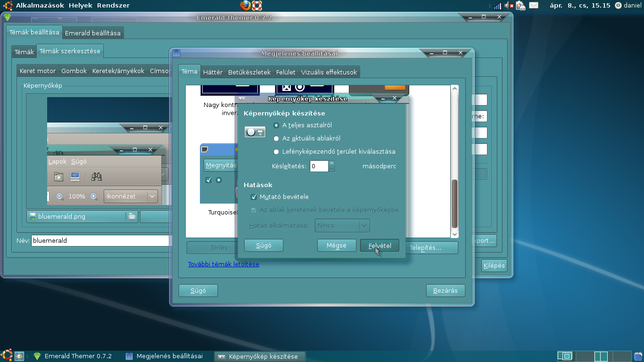Viewport: 644px width, 362px height.
Task: Switch to the Betűkészletek tab
Action: coord(249,72)
